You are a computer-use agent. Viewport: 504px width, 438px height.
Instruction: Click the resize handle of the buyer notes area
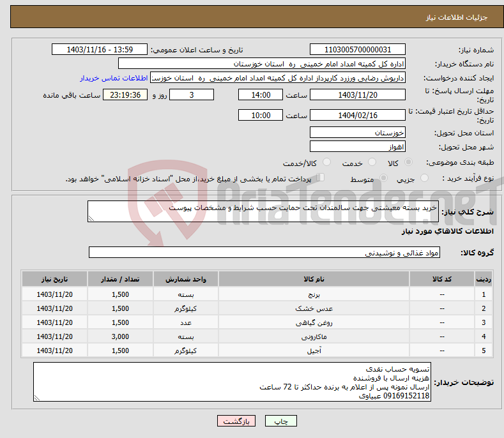pyautogui.click(x=37, y=398)
